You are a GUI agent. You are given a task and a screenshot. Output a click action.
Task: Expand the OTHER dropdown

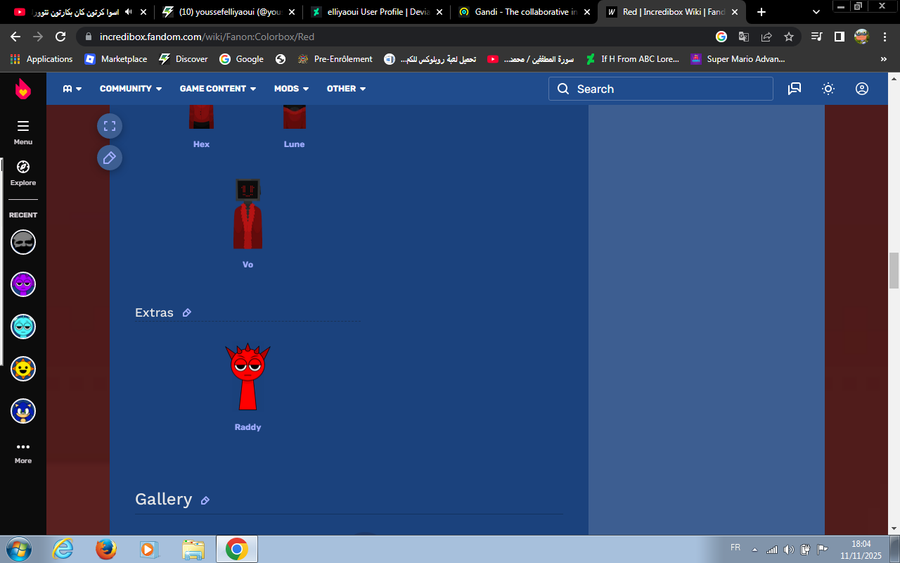tap(346, 89)
